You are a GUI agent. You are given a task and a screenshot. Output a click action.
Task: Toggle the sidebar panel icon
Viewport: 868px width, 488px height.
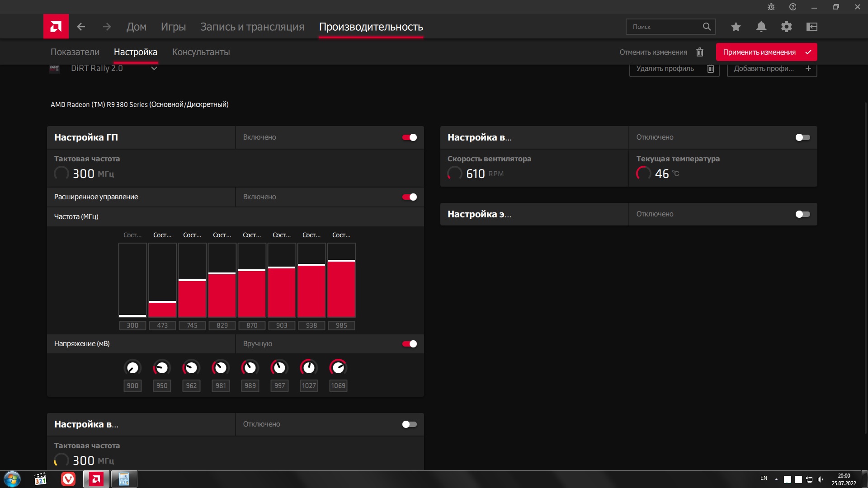tap(812, 27)
